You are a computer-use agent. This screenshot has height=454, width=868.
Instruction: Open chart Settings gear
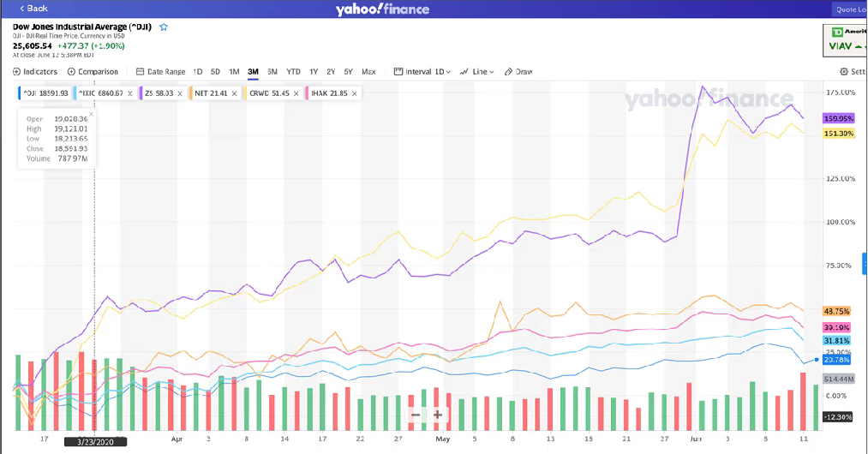[852, 72]
